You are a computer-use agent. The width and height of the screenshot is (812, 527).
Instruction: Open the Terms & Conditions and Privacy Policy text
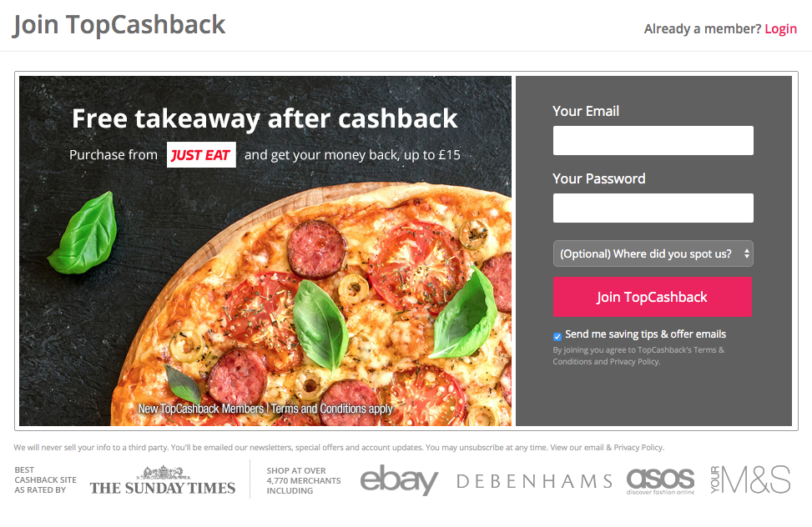[638, 356]
